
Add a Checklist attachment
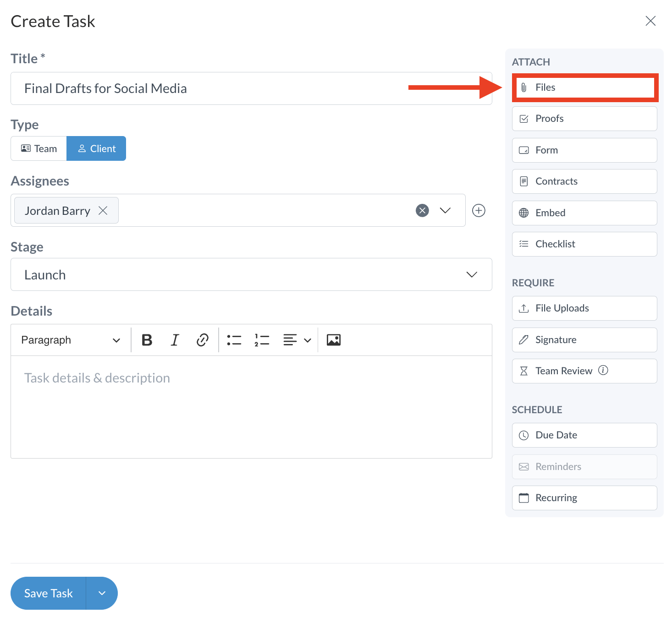tap(584, 244)
